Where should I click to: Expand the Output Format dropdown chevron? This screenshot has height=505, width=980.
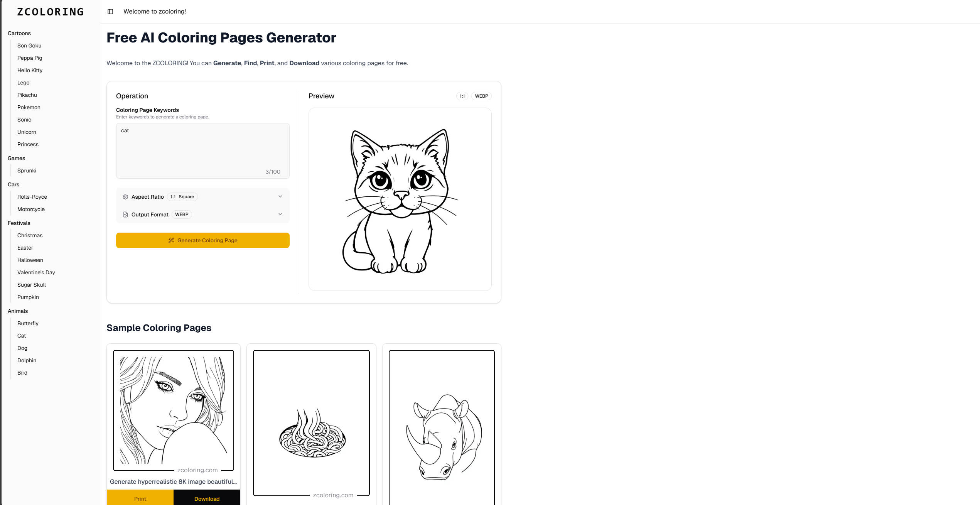click(280, 214)
